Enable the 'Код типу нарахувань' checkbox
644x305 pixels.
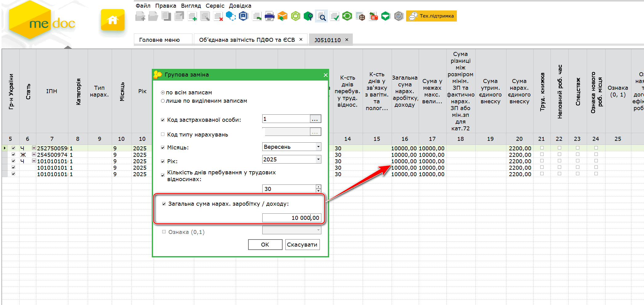163,134
